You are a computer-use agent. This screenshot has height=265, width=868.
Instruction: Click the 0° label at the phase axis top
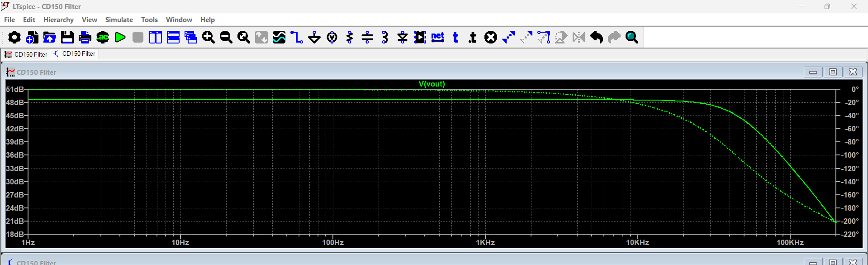click(855, 90)
